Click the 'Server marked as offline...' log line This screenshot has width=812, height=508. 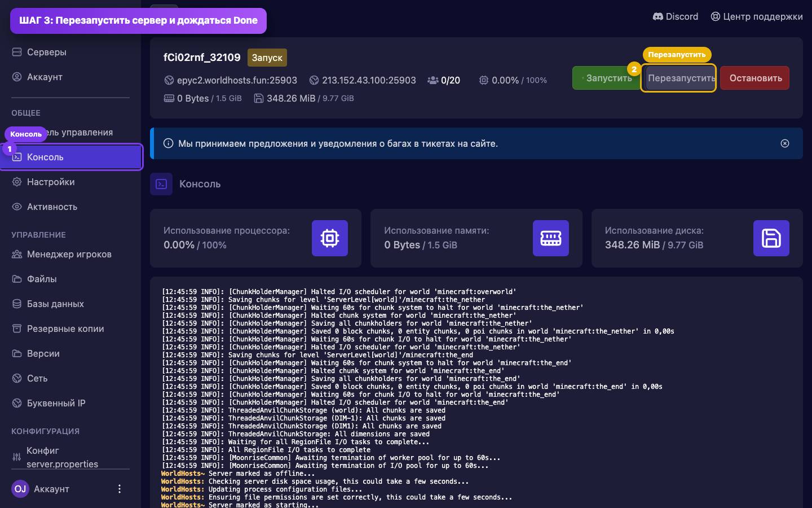coord(238,474)
